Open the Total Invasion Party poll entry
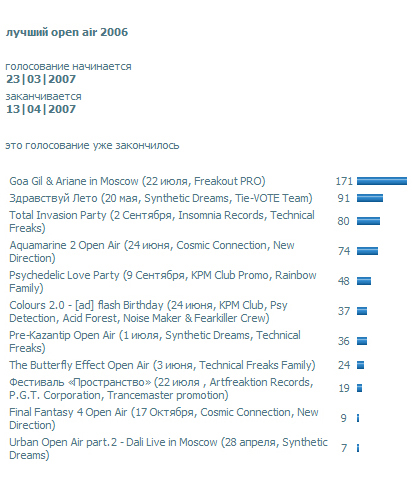The width and height of the screenshot is (412, 494). pyautogui.click(x=162, y=221)
